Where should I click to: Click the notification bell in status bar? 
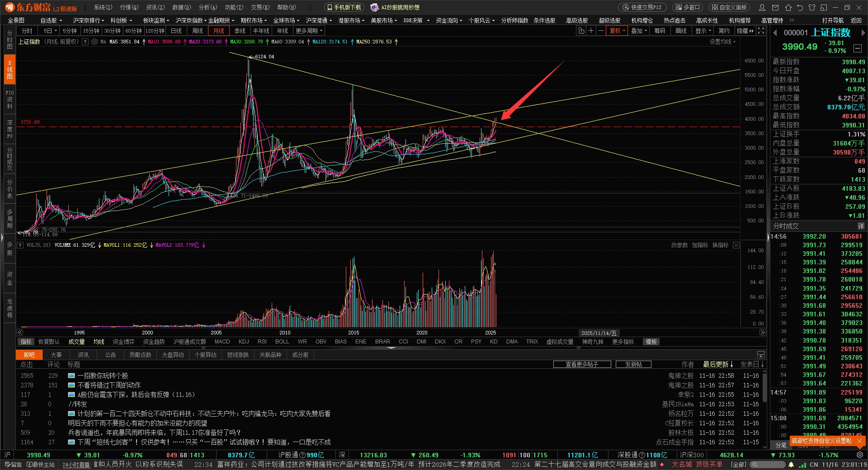click(791, 465)
